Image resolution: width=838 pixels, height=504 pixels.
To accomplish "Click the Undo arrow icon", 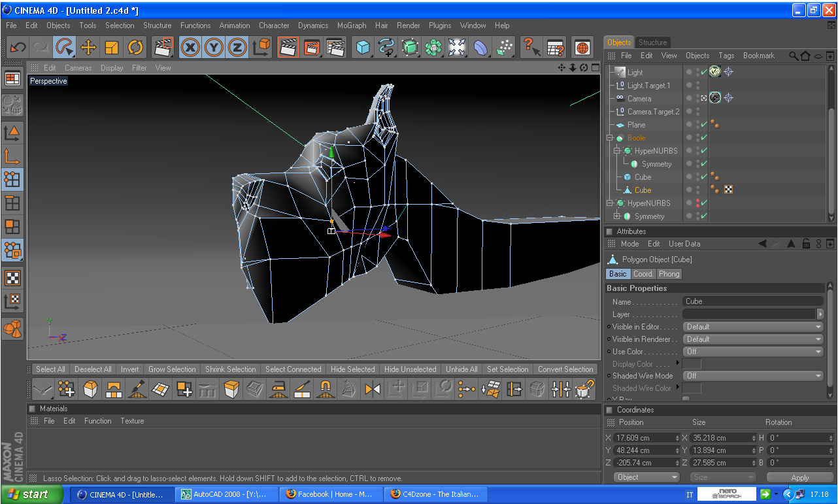I will 18,47.
